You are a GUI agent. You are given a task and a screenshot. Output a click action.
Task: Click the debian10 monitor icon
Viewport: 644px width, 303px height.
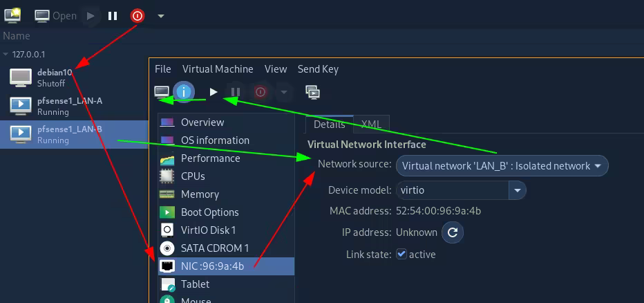pyautogui.click(x=21, y=77)
